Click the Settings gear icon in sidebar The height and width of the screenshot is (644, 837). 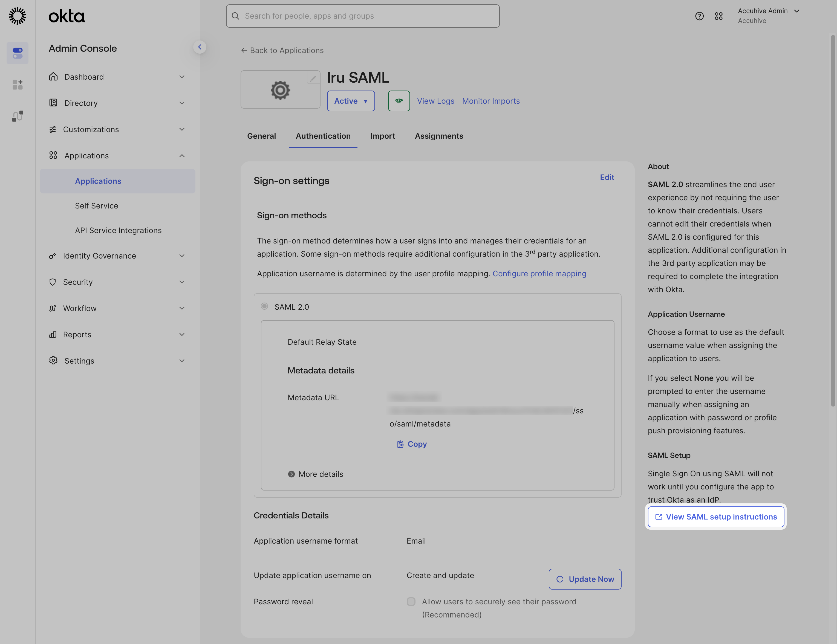click(53, 361)
